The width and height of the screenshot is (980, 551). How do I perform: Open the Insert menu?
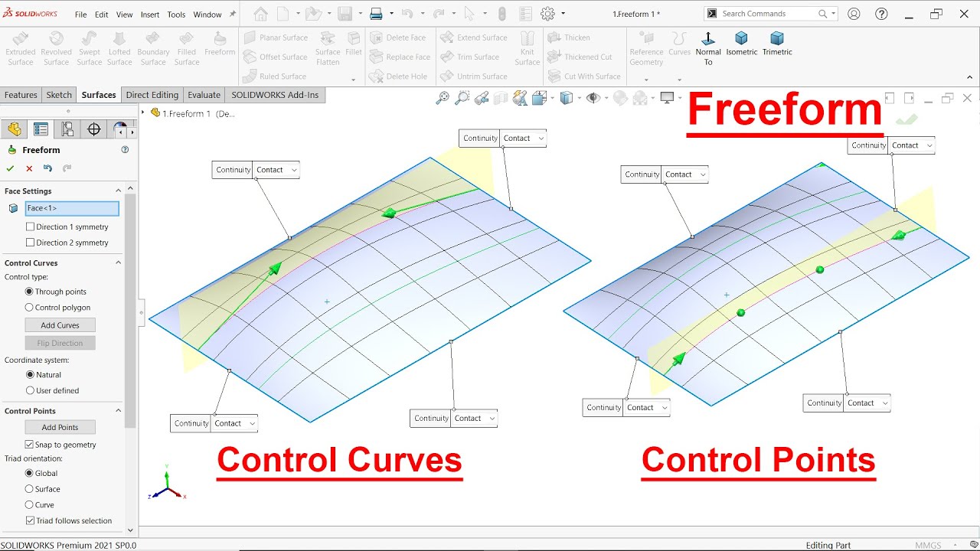tap(150, 15)
